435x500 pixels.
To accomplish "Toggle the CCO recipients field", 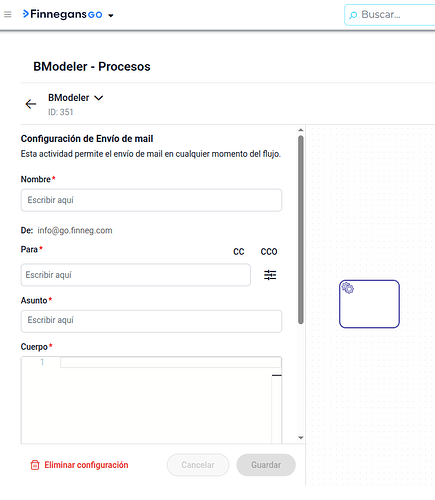I will [x=269, y=252].
